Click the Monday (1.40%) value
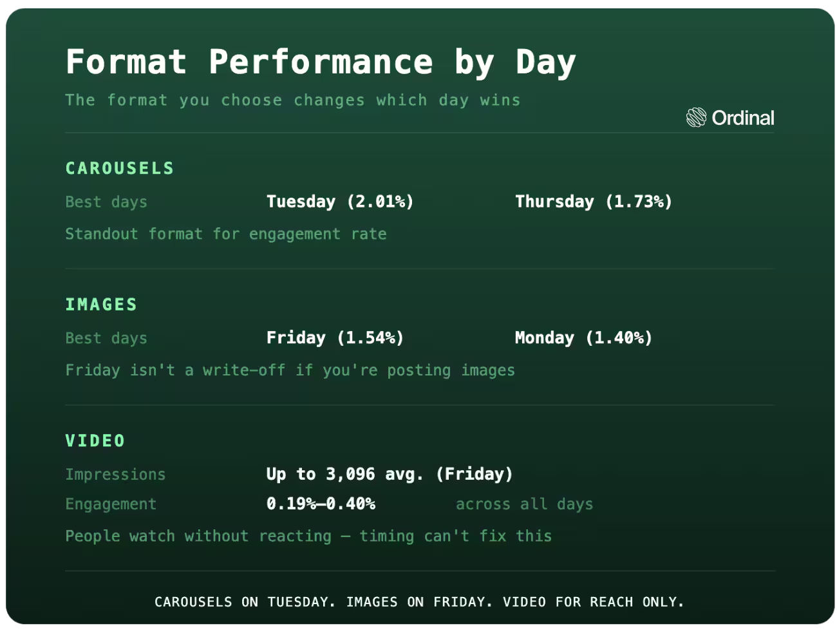Image resolution: width=837 pixels, height=644 pixels. [583, 338]
